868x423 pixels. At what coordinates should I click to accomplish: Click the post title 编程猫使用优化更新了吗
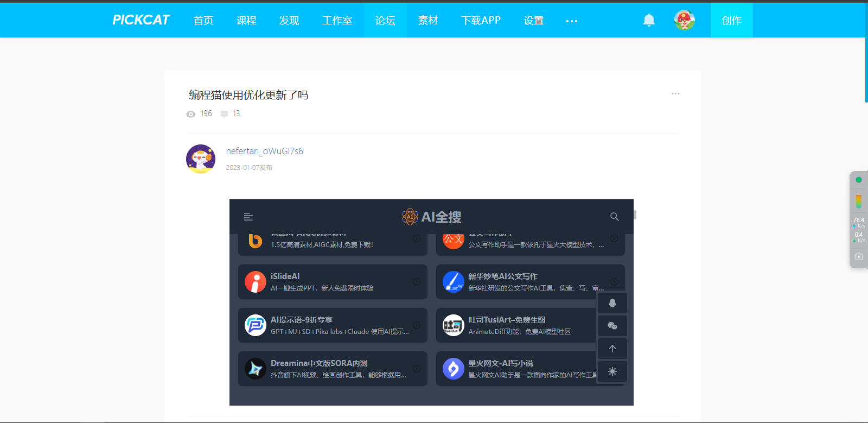[248, 95]
